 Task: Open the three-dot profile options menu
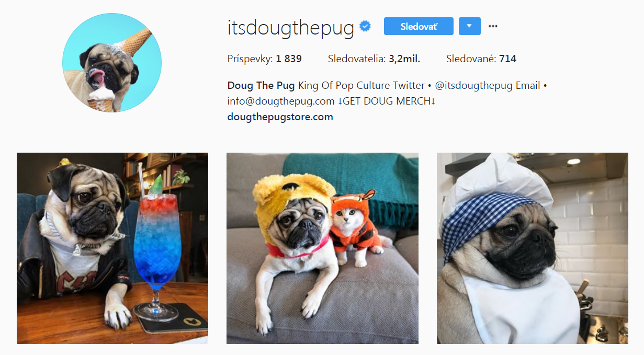point(493,26)
